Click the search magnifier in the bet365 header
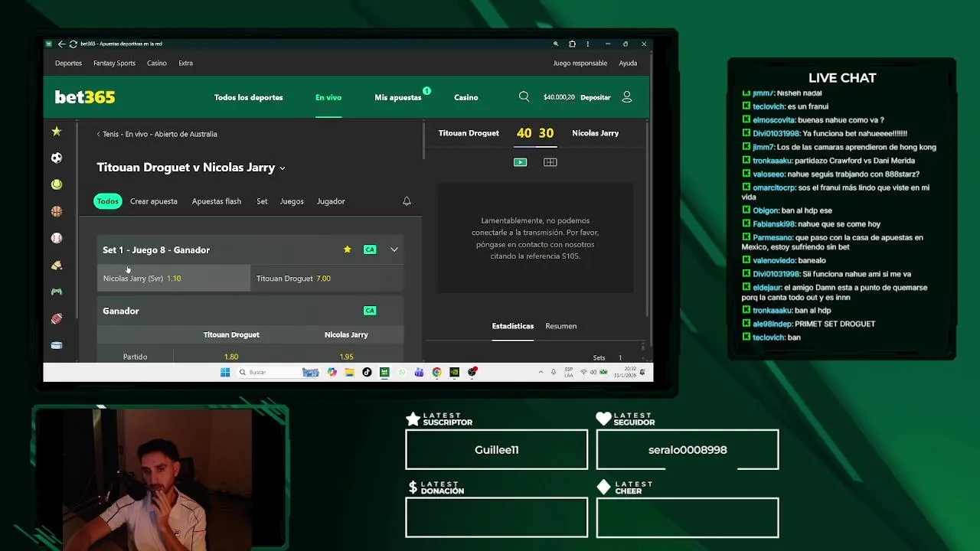 (x=524, y=97)
